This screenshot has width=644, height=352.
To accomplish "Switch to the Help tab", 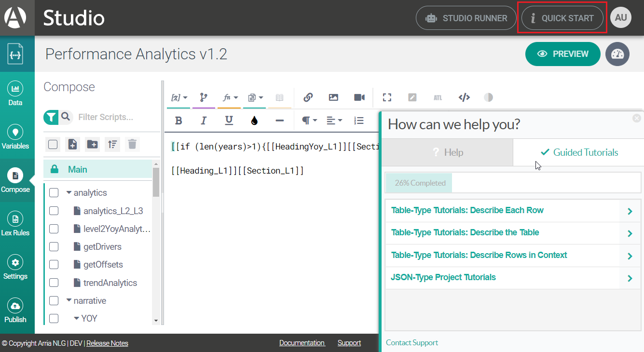I will pyautogui.click(x=448, y=152).
